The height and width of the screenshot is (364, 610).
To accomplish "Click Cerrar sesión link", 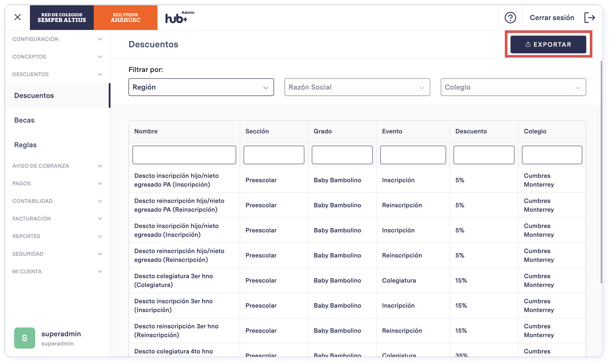I will click(552, 18).
